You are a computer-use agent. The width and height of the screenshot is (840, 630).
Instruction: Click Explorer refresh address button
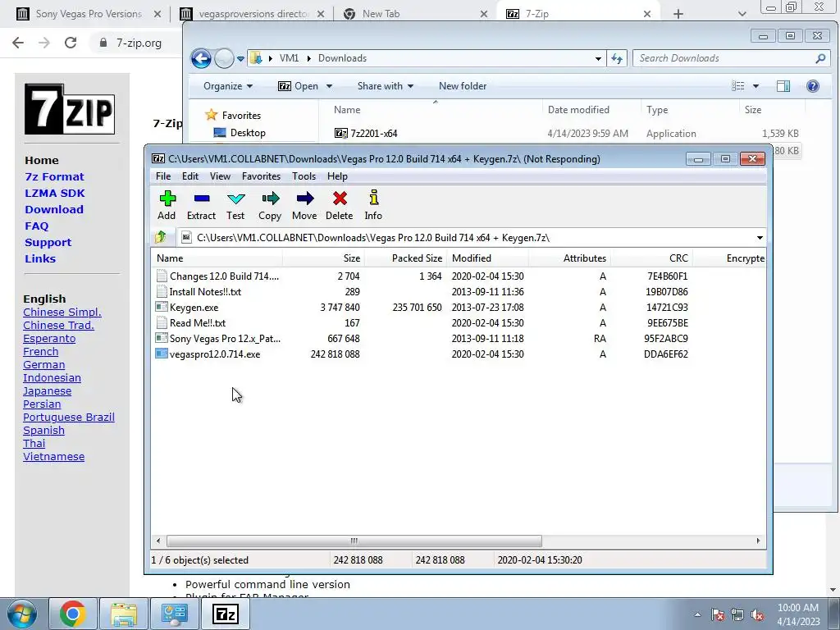[617, 58]
